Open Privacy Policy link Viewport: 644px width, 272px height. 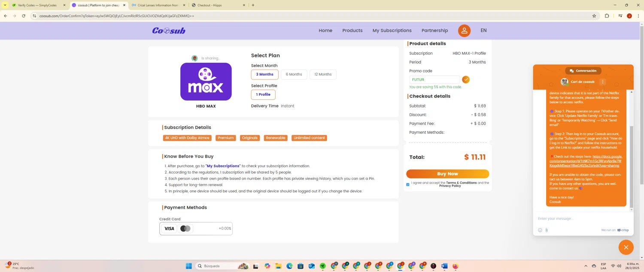(x=450, y=186)
